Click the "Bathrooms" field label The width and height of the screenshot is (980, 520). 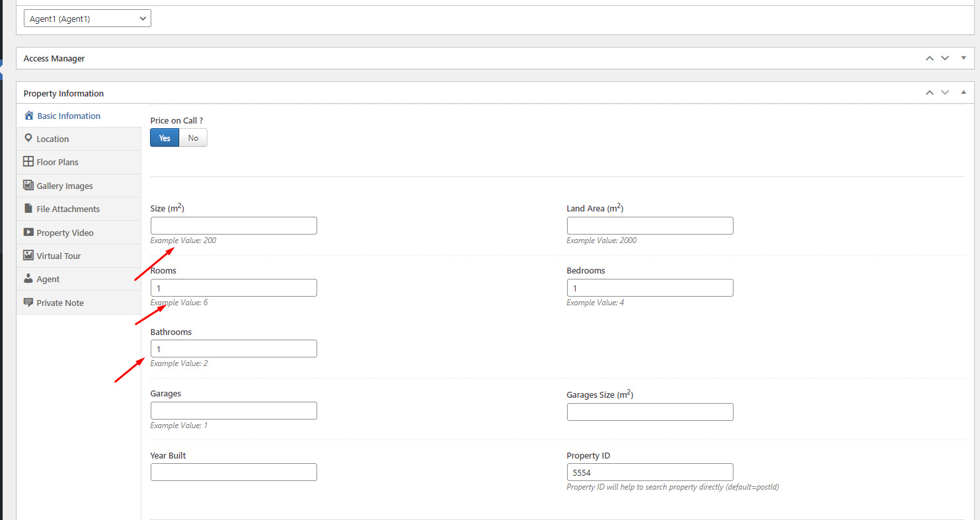coord(171,332)
